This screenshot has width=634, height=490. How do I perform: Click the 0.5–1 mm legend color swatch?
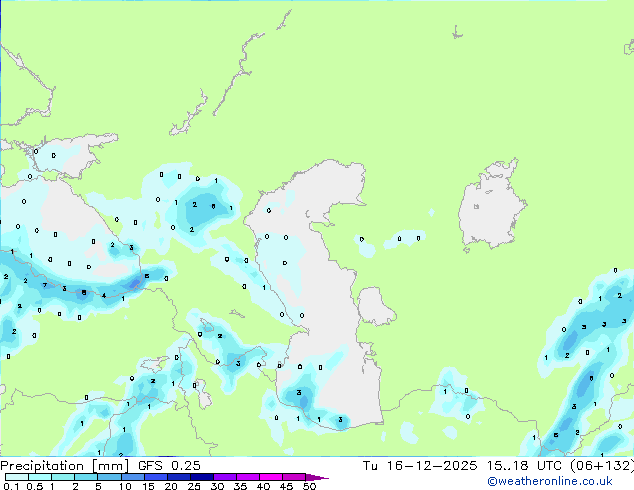pyautogui.click(x=40, y=477)
